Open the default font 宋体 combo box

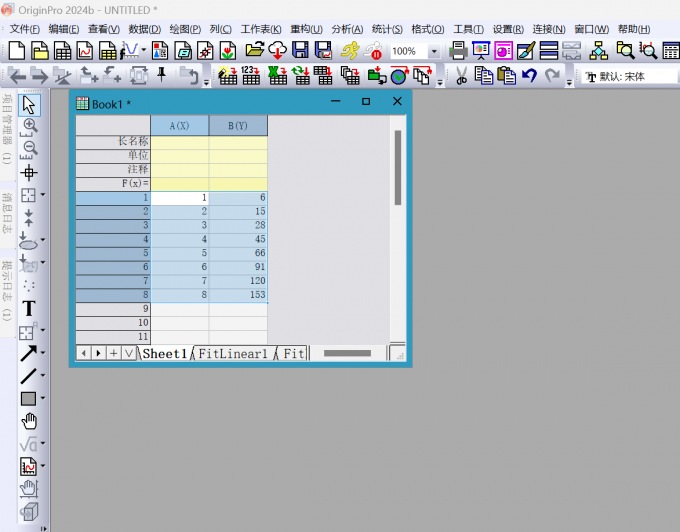pyautogui.click(x=629, y=77)
